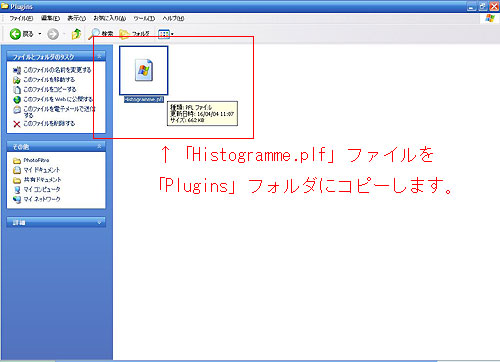The height and width of the screenshot is (362, 500).
Task: Open マイ ドキュメント in the その他 panel
Action: coord(42,170)
